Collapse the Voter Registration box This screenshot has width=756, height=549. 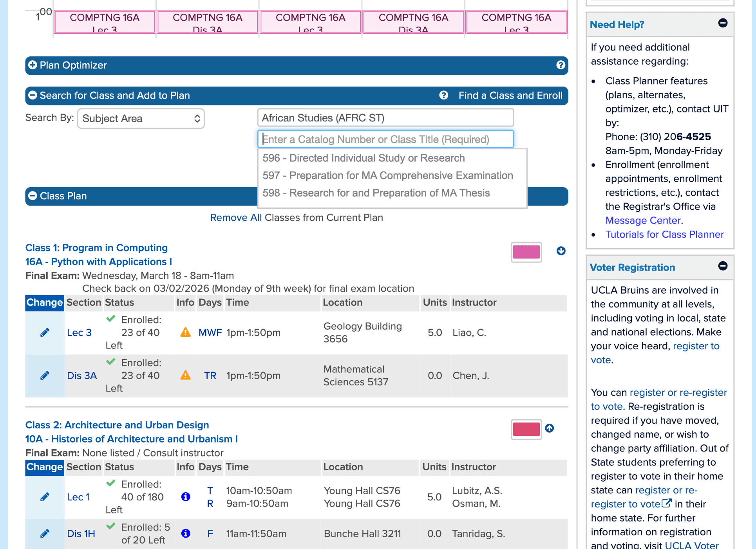click(723, 266)
